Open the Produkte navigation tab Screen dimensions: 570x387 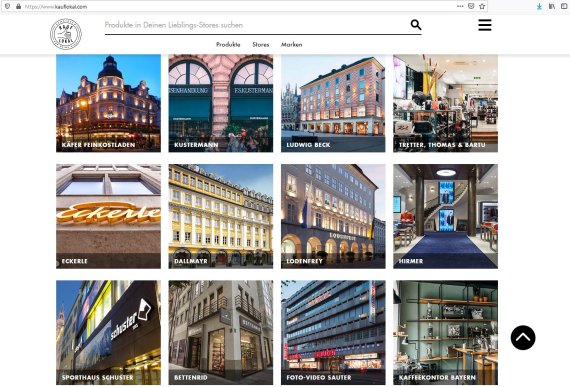point(228,44)
